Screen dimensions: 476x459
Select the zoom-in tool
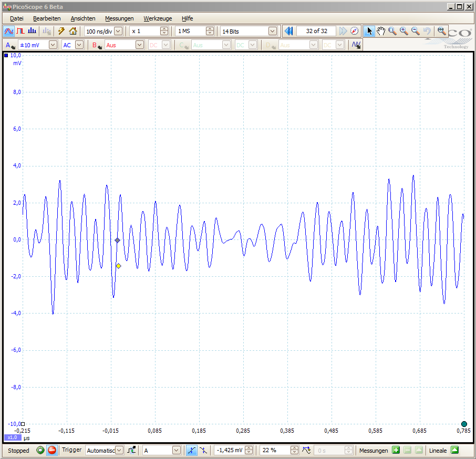(403, 31)
